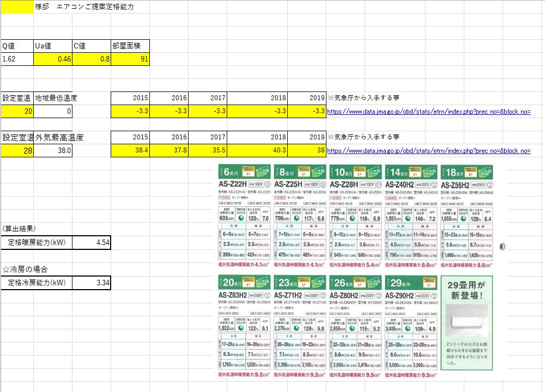Image resolution: width=545 pixels, height=392 pixels.
Task: Select the 定格冷房能力(kW) label cell
Action: 37,283
